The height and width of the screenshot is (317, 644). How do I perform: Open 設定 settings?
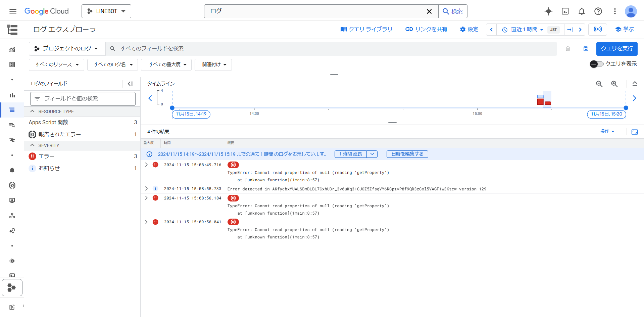[x=469, y=29]
